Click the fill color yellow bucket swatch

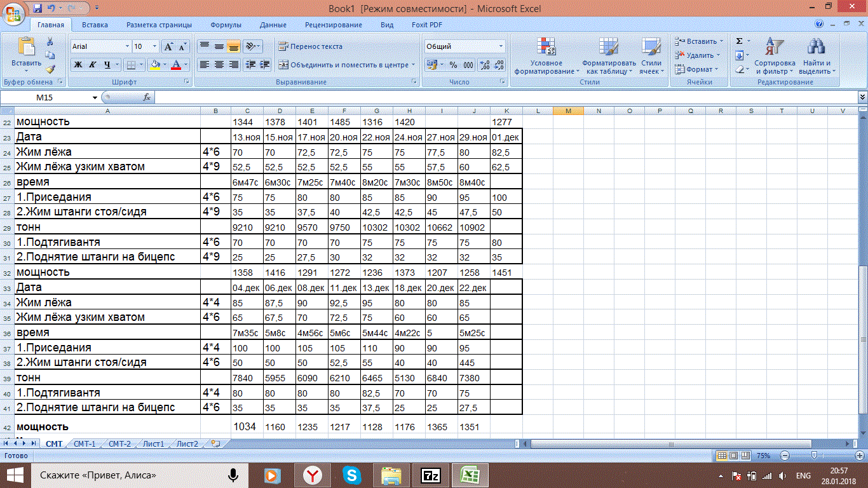click(x=154, y=65)
